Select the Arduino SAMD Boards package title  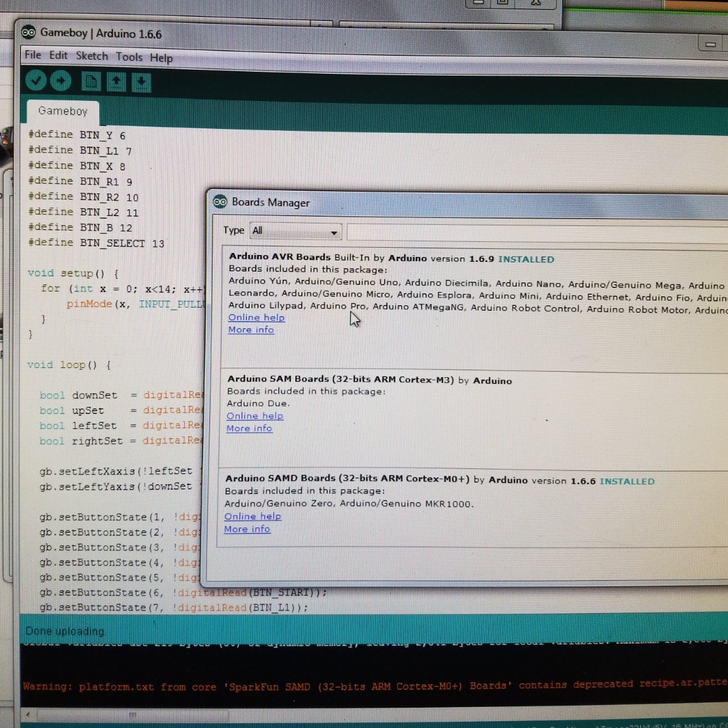point(347,478)
